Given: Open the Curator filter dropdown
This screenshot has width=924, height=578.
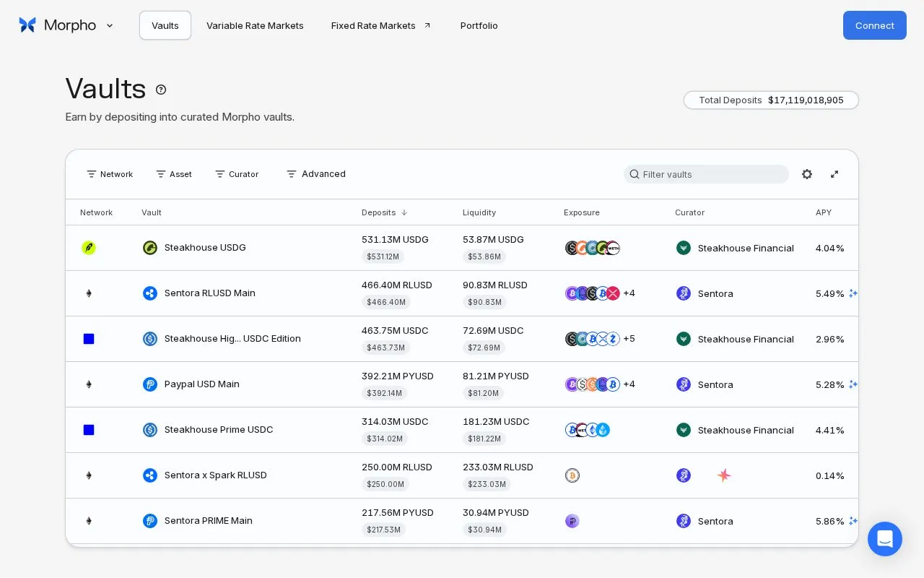Looking at the screenshot, I should pyautogui.click(x=237, y=174).
